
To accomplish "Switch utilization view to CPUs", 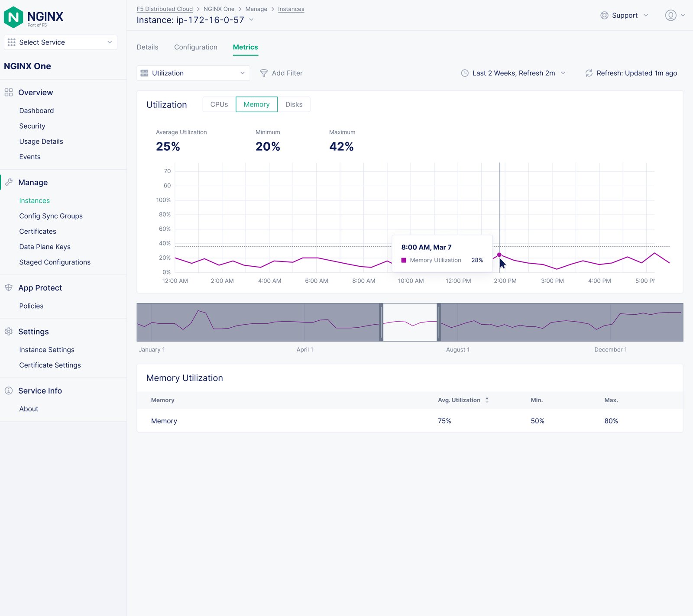I will click(219, 104).
